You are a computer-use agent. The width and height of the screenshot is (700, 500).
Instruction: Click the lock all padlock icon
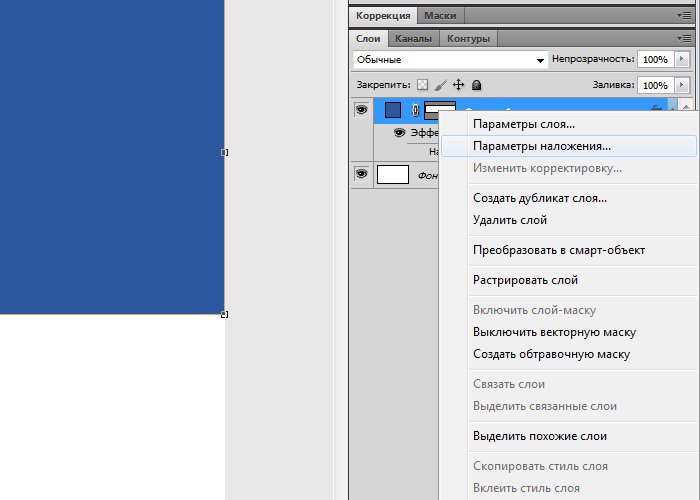(476, 86)
